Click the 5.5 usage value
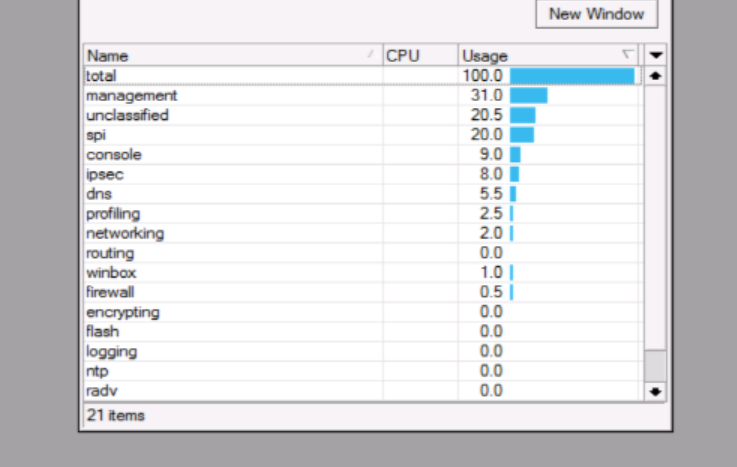 pos(491,194)
